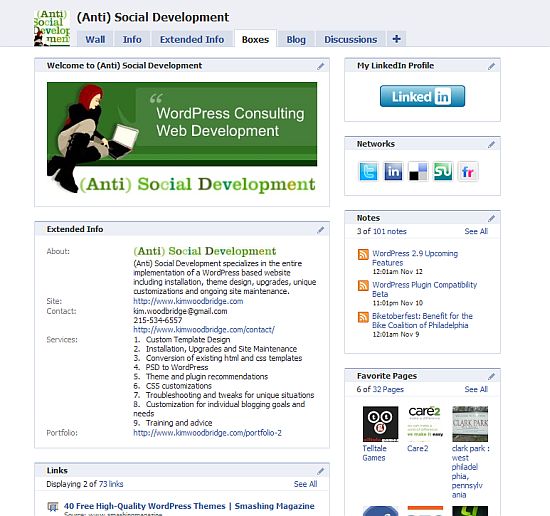Image resolution: width=550 pixels, height=516 pixels.
Task: Open the LinkedIn icon in Networks box
Action: pos(393,171)
